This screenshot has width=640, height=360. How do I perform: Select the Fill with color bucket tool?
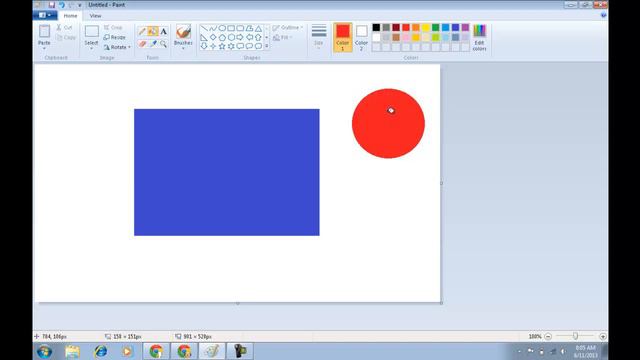[153, 31]
